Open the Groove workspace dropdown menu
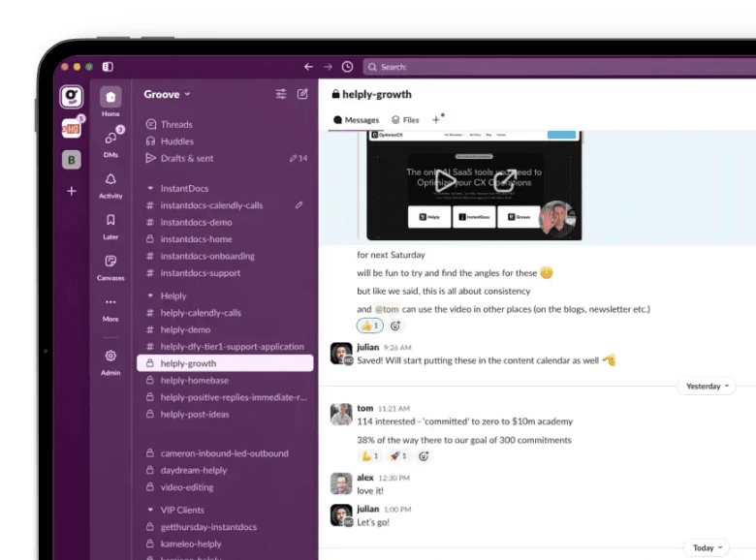The height and width of the screenshot is (560, 756). (x=167, y=94)
